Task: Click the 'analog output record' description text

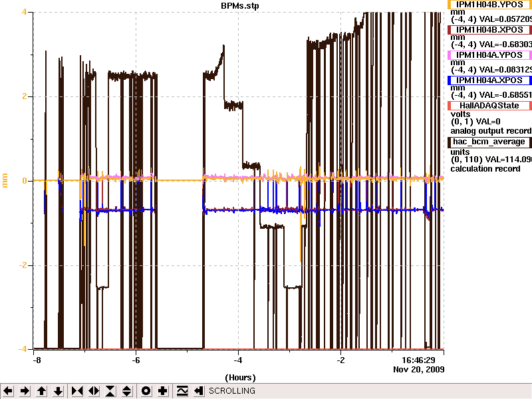Action: pyautogui.click(x=491, y=131)
